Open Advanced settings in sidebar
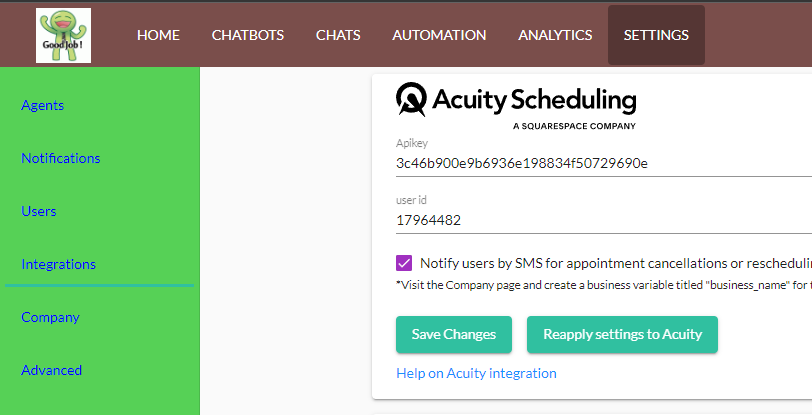 pyautogui.click(x=51, y=370)
